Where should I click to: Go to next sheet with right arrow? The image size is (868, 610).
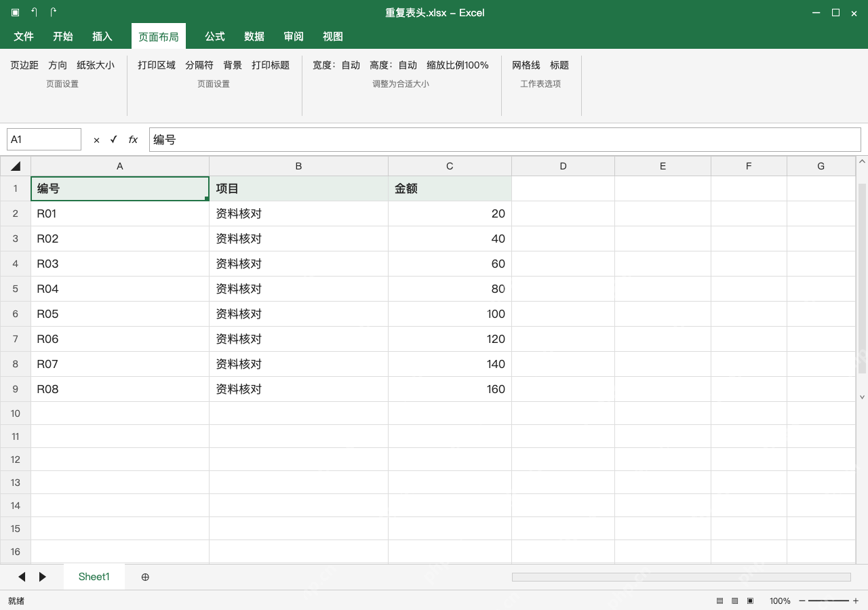coord(42,577)
